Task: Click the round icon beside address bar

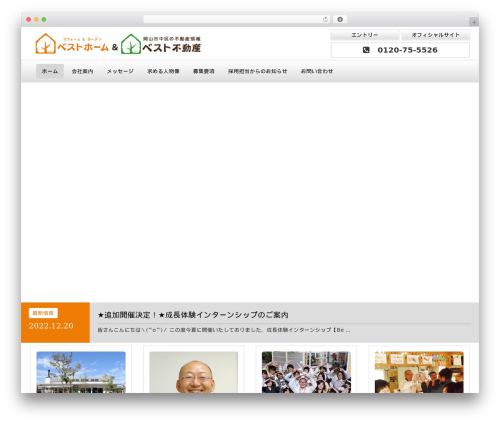Action: point(340,20)
